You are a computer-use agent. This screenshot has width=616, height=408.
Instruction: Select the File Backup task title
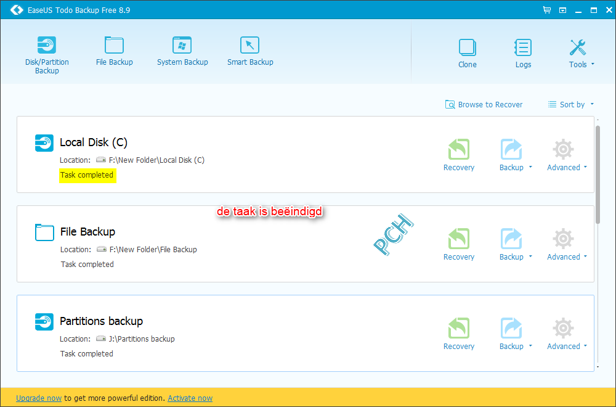[88, 232]
